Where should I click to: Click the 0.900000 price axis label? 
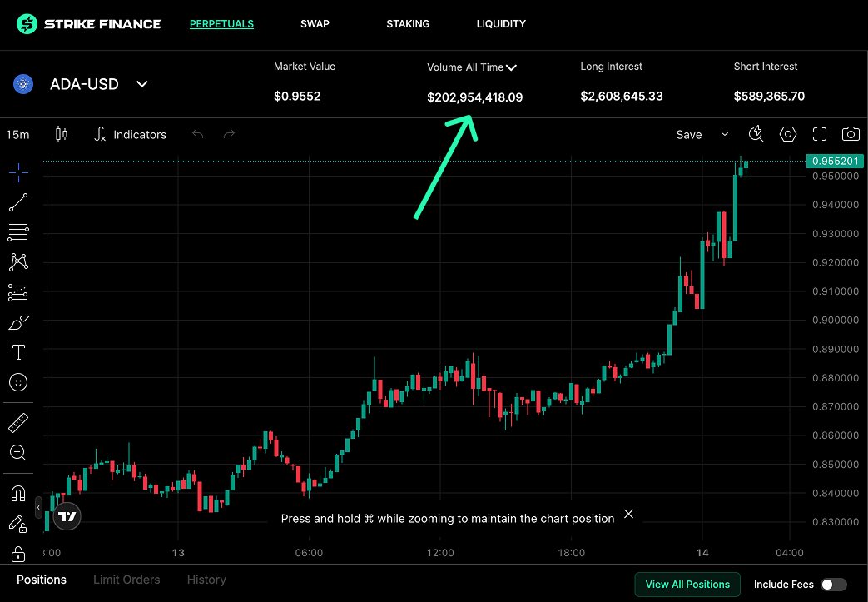pos(836,320)
